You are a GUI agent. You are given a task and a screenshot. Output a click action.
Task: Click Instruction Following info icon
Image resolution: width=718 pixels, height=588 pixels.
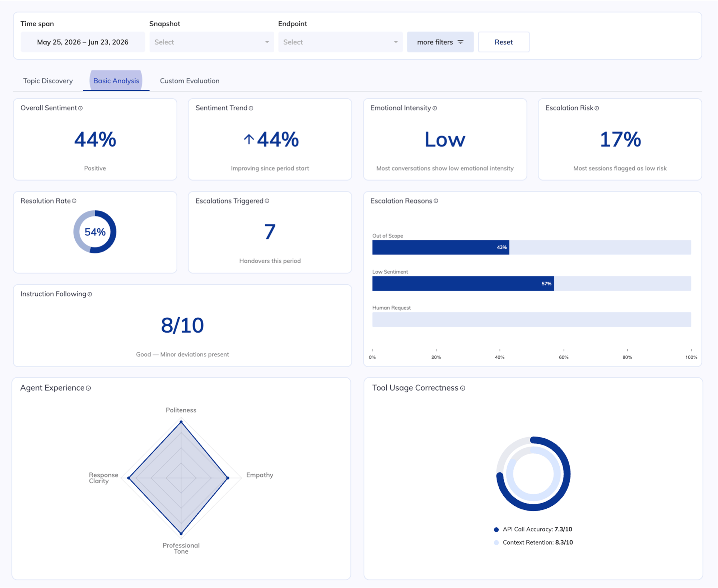[x=90, y=294]
